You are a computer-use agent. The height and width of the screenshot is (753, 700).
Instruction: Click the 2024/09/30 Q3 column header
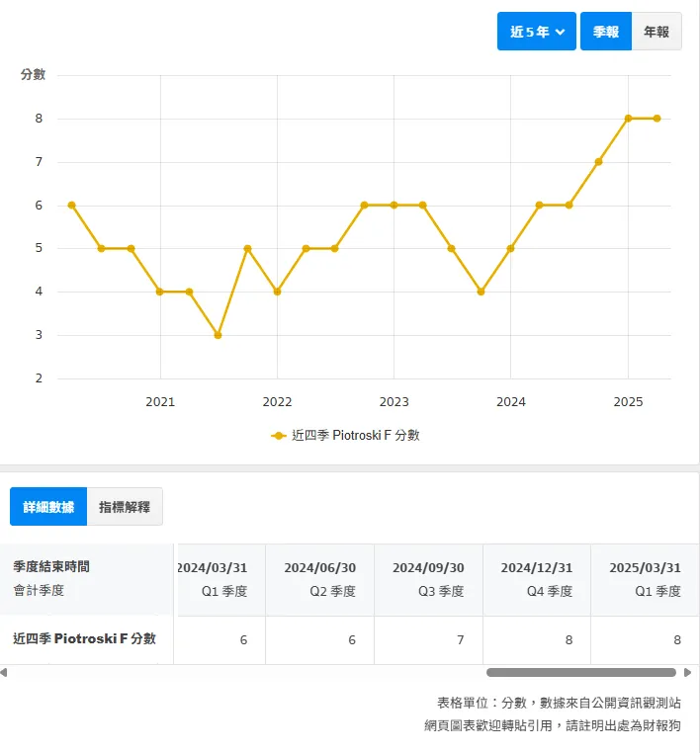(428, 580)
